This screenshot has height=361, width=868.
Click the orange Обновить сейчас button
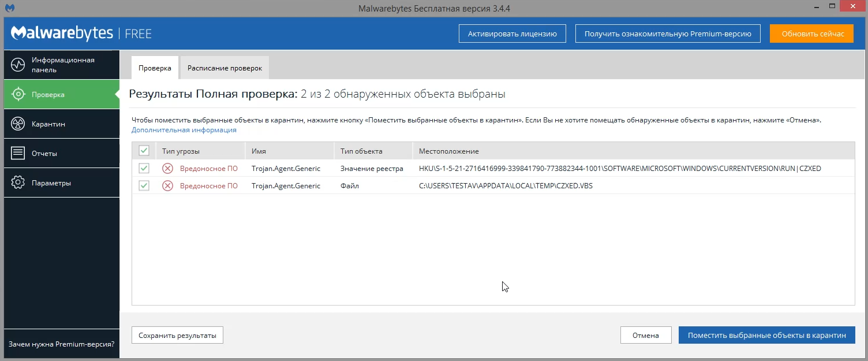click(x=813, y=34)
